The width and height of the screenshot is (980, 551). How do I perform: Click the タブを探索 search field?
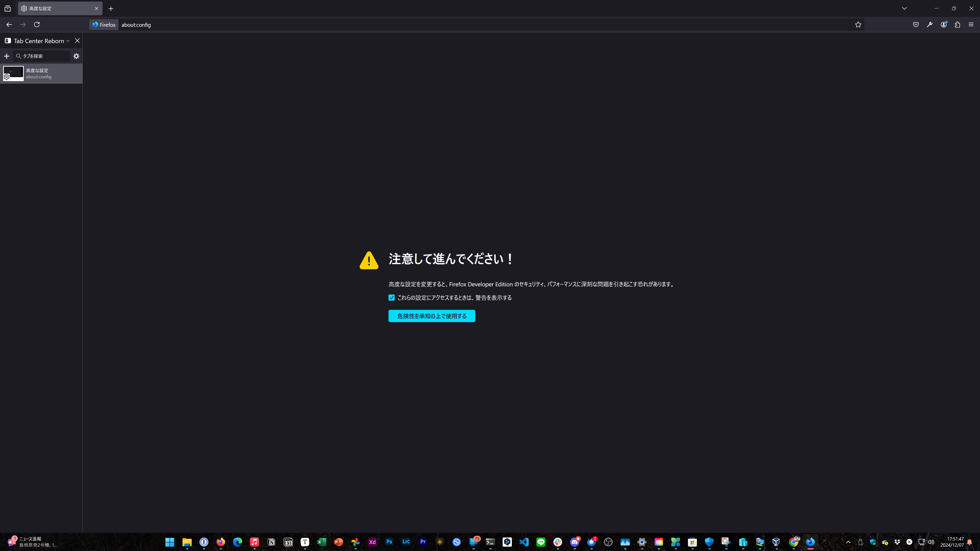click(42, 56)
